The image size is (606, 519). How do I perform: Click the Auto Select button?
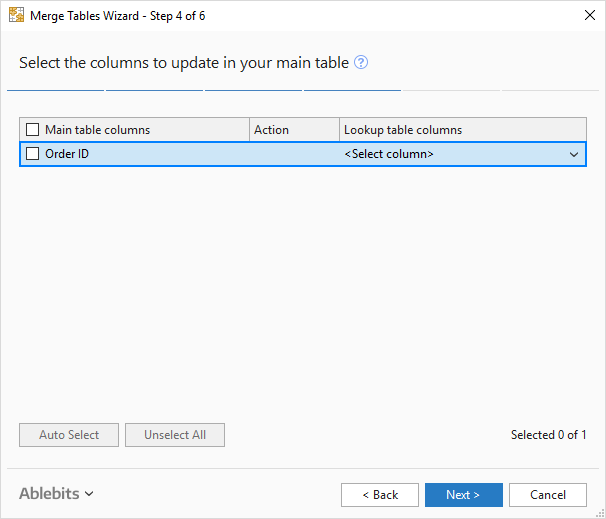click(69, 435)
